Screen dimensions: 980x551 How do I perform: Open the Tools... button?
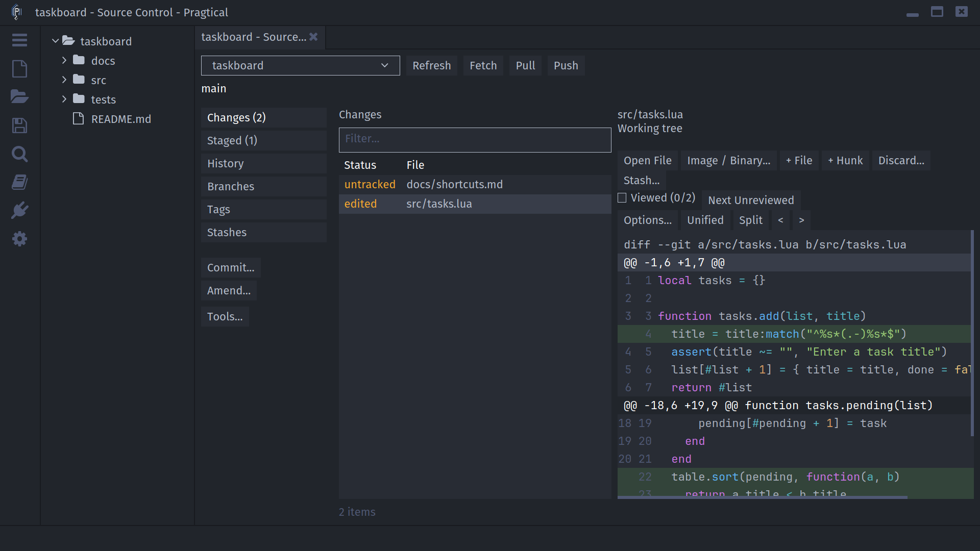(225, 316)
